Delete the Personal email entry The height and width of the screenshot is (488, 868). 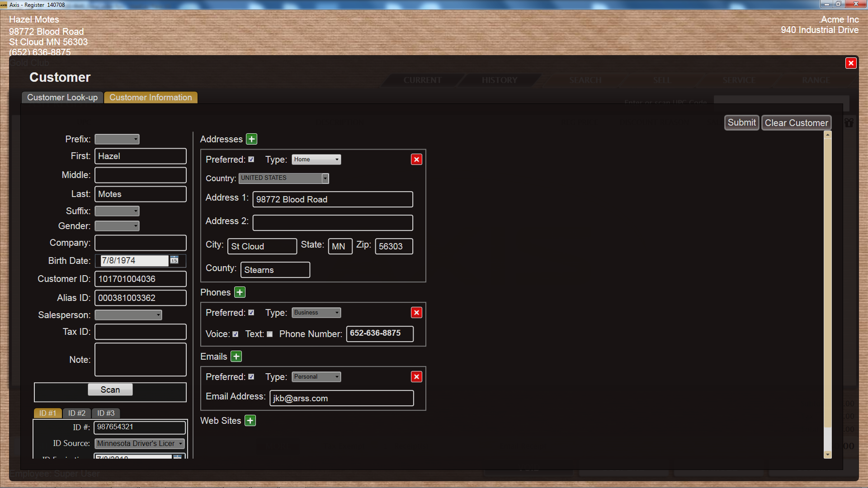(416, 377)
